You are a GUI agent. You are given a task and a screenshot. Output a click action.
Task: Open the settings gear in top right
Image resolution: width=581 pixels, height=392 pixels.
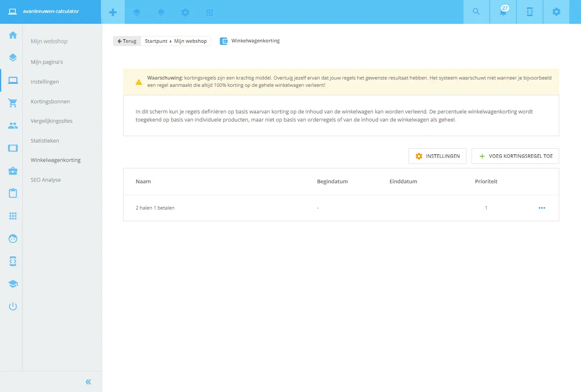(556, 12)
